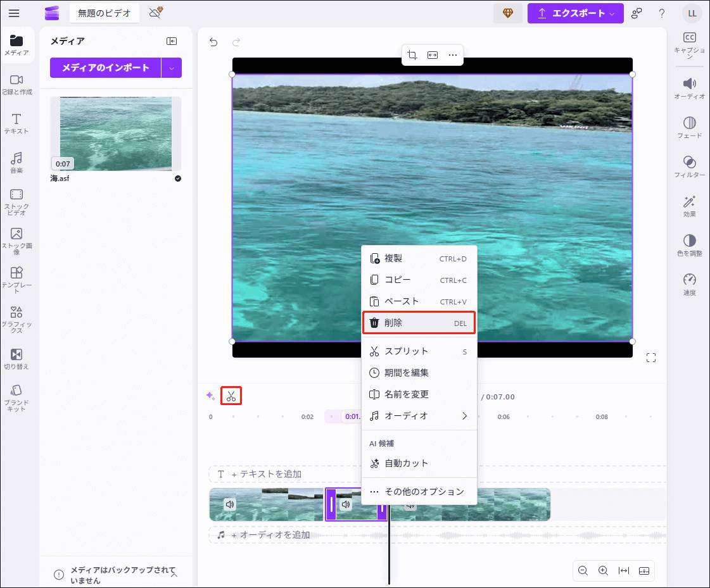The width and height of the screenshot is (710, 588).
Task: Select the テキスト tool in the left sidebar
Action: 16,124
